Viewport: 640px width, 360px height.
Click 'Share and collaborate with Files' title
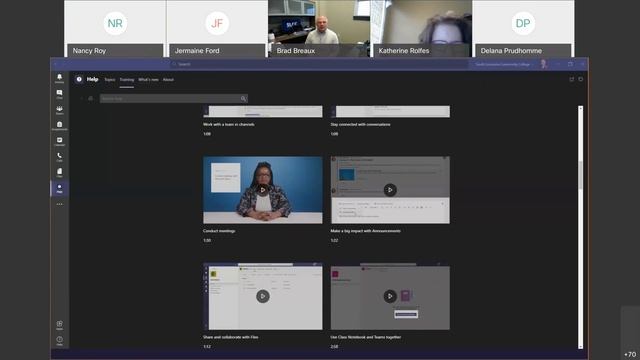tap(231, 337)
